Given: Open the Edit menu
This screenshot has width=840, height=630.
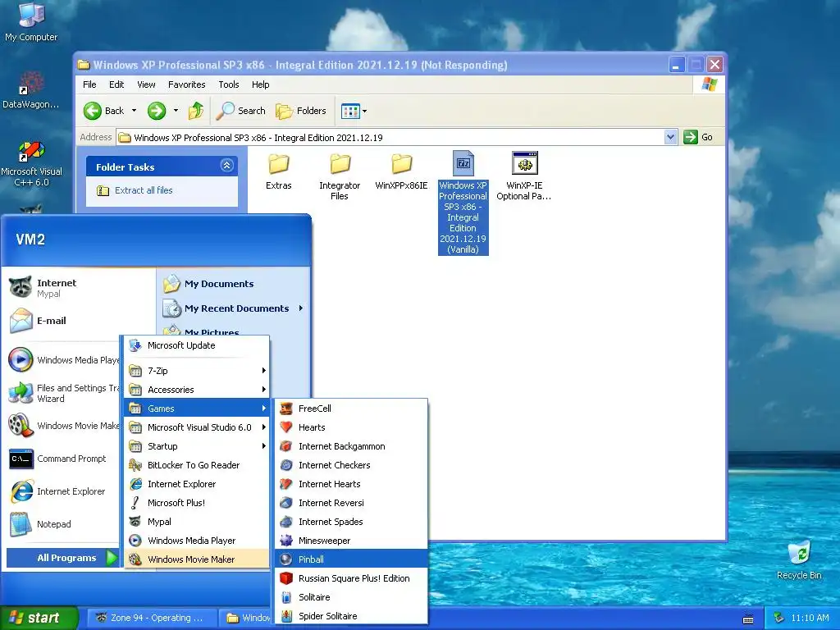Looking at the screenshot, I should coord(116,84).
